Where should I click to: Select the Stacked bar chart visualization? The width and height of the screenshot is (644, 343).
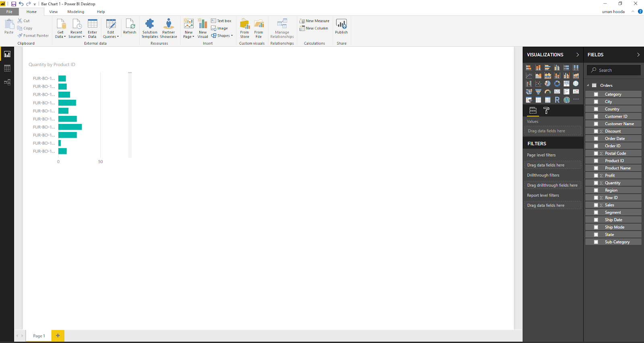[529, 68]
